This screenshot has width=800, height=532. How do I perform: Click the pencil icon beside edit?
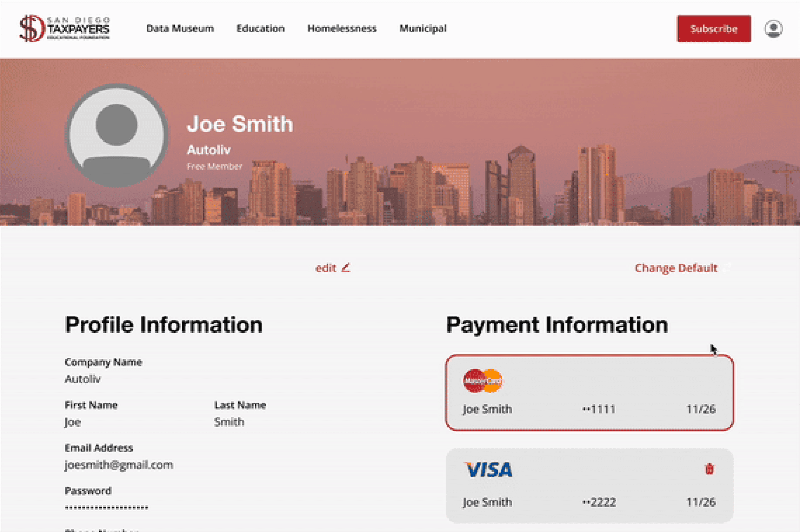[x=346, y=268]
